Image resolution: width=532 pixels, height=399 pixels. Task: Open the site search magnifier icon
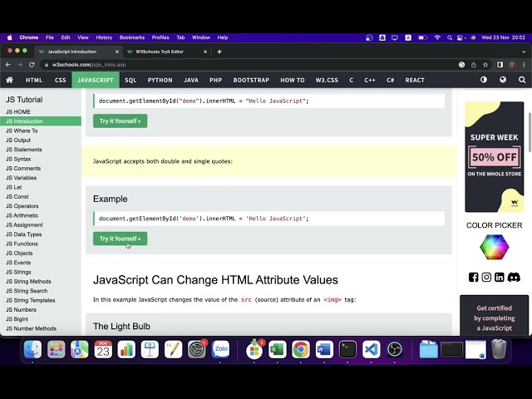click(x=522, y=80)
